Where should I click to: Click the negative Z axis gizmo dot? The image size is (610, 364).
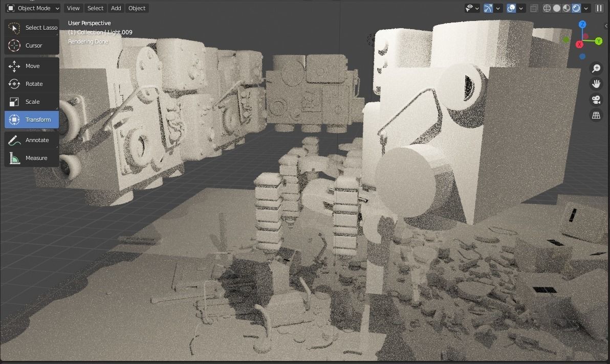pyautogui.click(x=582, y=56)
